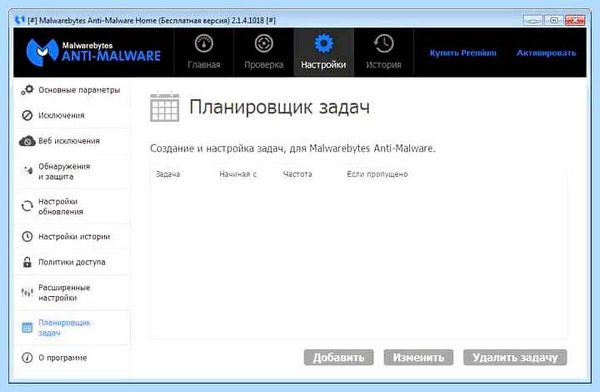600x392 pixels.
Task: Sort by the Задача column header
Action: pyautogui.click(x=168, y=174)
